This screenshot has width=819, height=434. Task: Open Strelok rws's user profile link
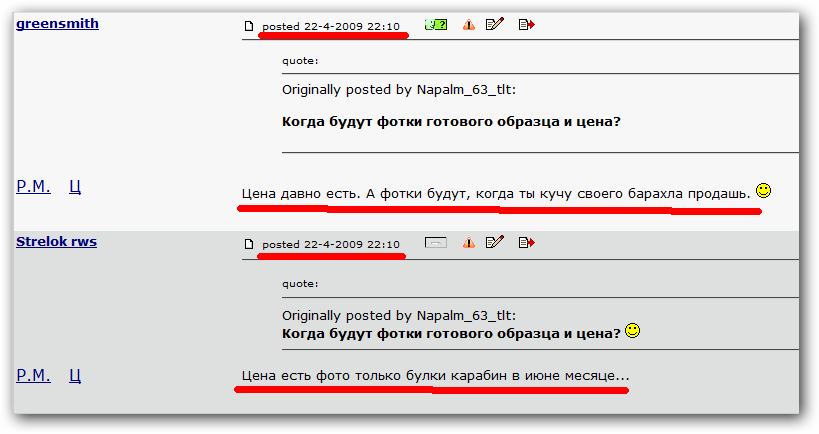coord(56,241)
